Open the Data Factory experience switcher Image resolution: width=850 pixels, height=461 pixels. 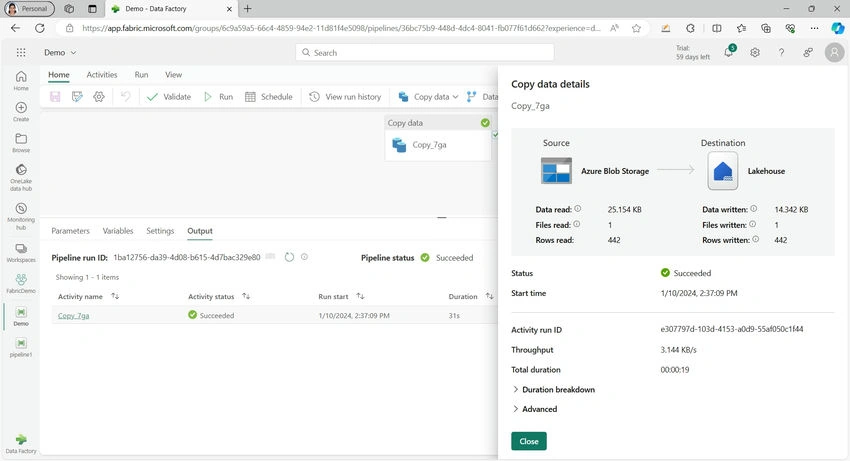pyautogui.click(x=21, y=444)
